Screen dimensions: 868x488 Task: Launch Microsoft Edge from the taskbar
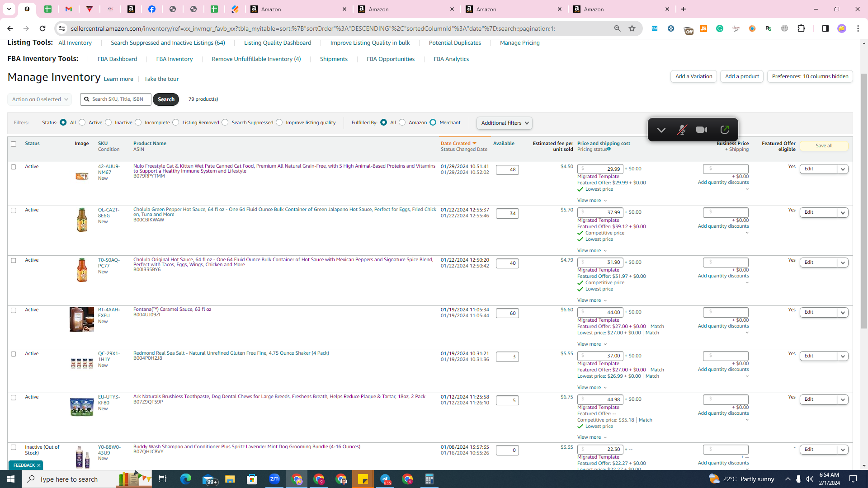[186, 479]
